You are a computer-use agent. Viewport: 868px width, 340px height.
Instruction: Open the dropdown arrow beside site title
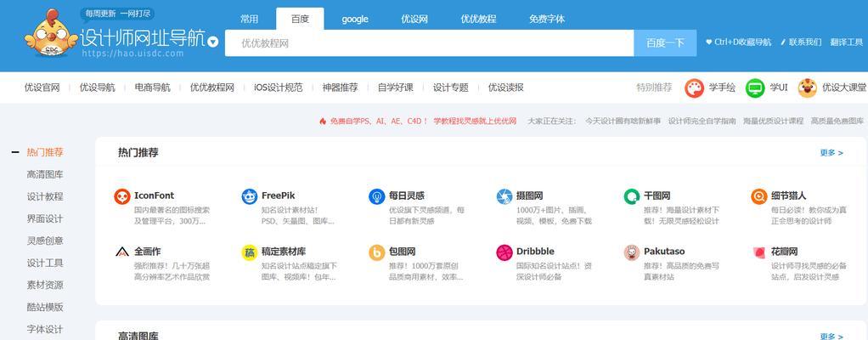(x=212, y=42)
